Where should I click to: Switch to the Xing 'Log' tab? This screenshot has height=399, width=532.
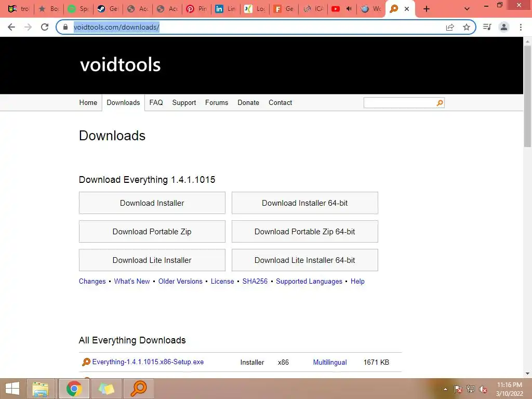(255, 9)
